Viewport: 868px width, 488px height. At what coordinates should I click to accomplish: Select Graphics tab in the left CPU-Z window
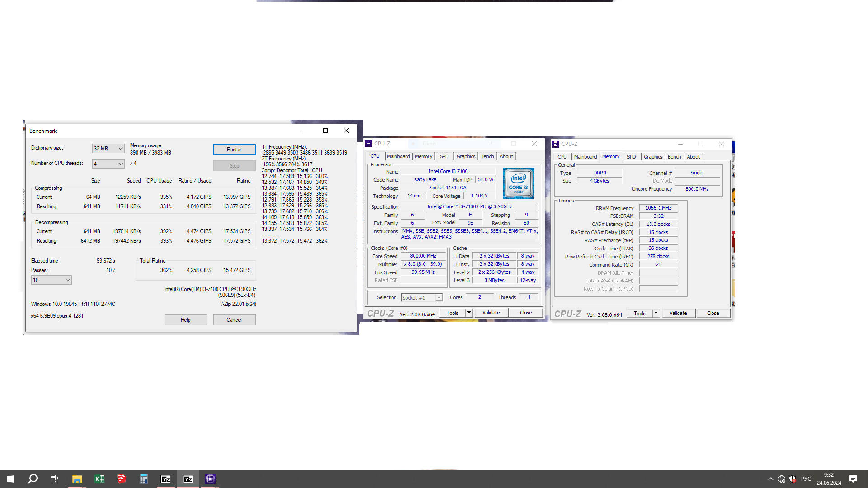pyautogui.click(x=466, y=156)
